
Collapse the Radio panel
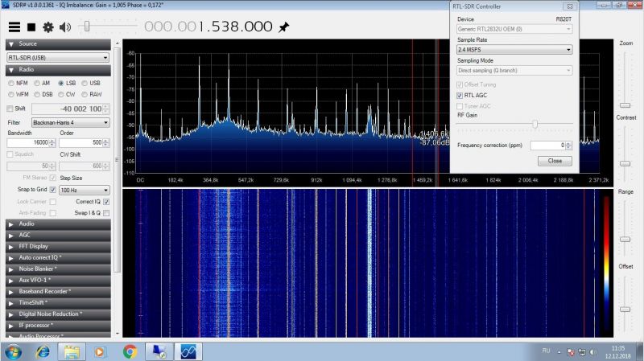[58, 70]
